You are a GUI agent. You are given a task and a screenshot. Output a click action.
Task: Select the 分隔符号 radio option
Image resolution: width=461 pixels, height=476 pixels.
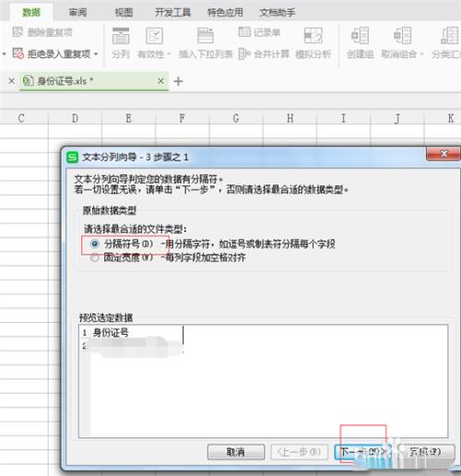pyautogui.click(x=95, y=244)
